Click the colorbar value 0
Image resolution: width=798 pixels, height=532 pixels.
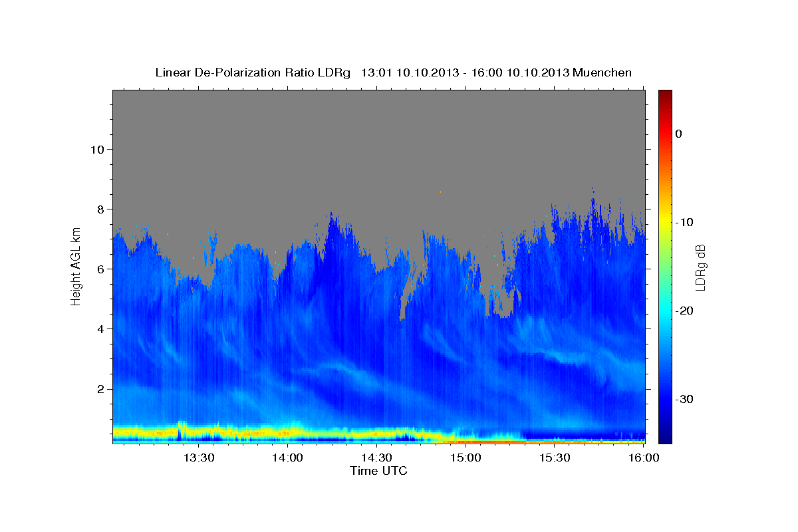coord(678,134)
